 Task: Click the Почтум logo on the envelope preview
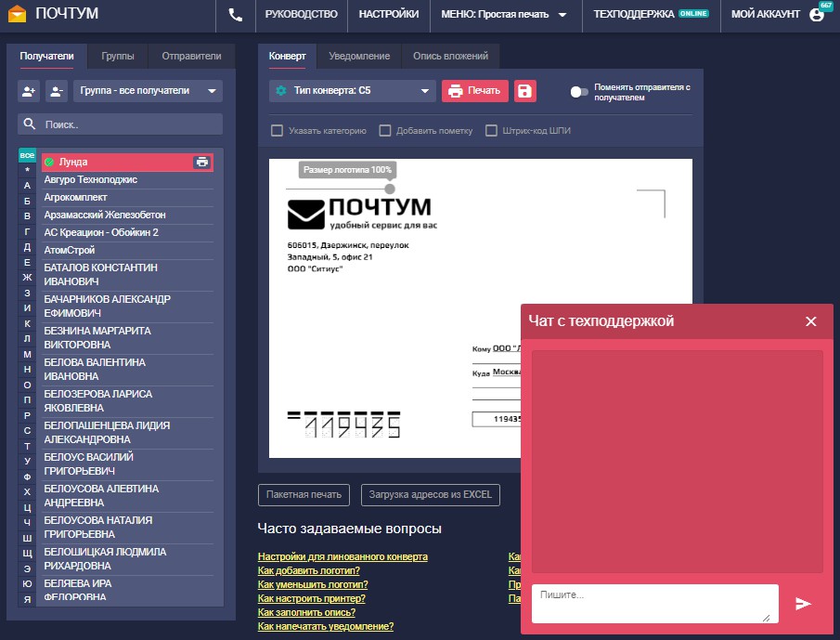[x=362, y=214]
